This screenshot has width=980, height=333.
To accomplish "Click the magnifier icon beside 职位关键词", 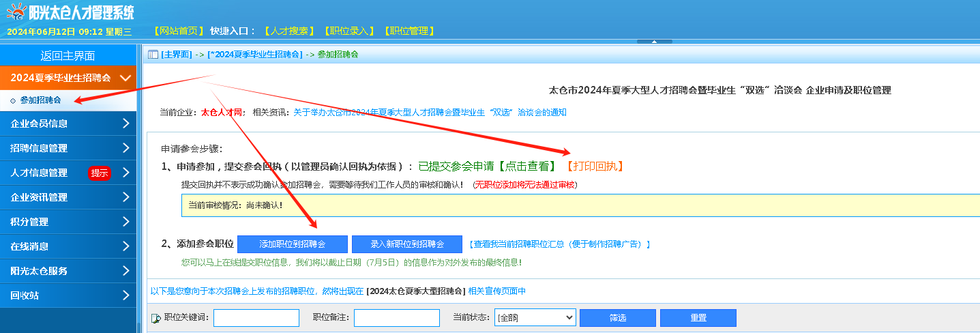I will (156, 318).
